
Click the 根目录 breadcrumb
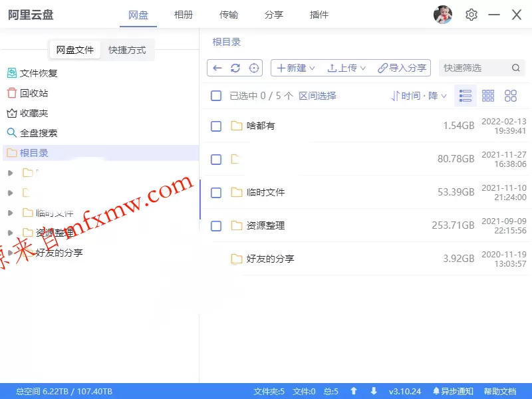(x=226, y=42)
